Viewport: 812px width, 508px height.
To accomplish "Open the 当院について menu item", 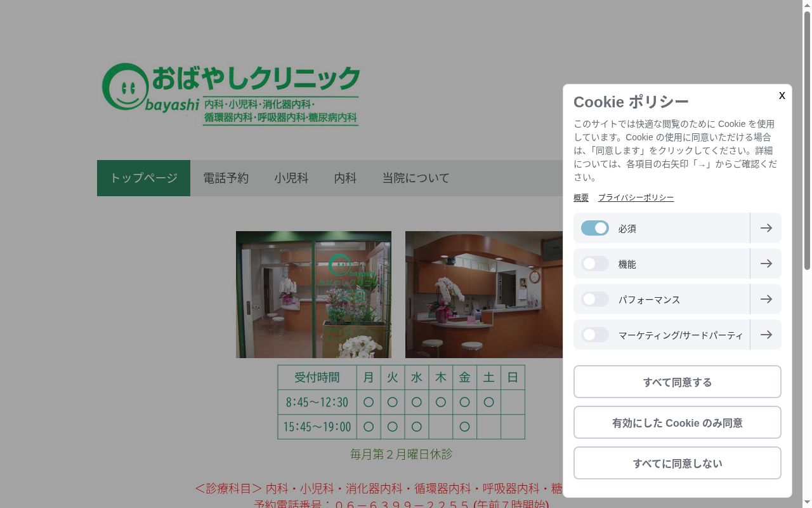I will pyautogui.click(x=416, y=178).
